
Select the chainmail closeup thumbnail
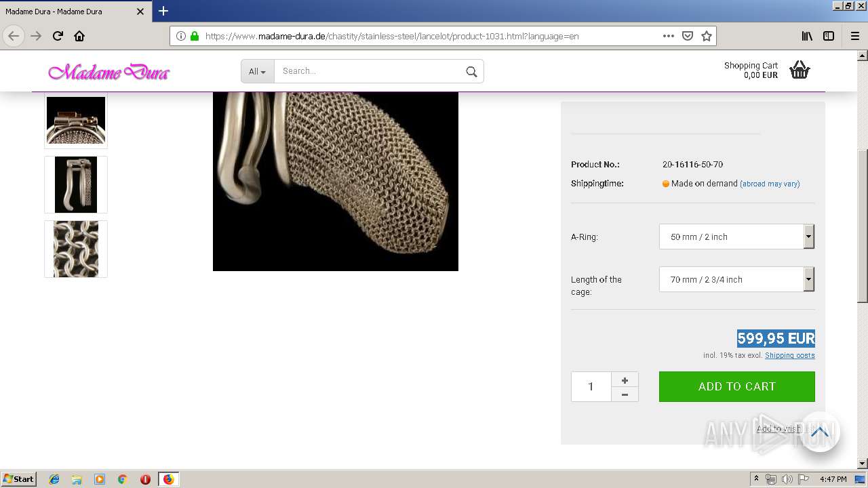pyautogui.click(x=76, y=249)
